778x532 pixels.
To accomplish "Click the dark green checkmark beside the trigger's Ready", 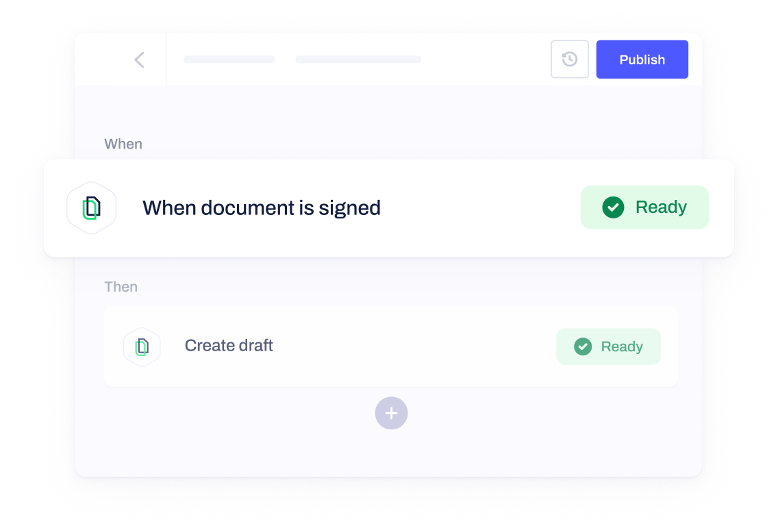I will point(613,207).
